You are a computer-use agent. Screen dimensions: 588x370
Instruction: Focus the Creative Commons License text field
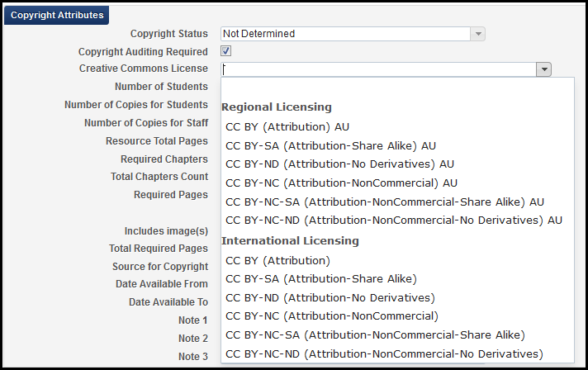tap(379, 69)
